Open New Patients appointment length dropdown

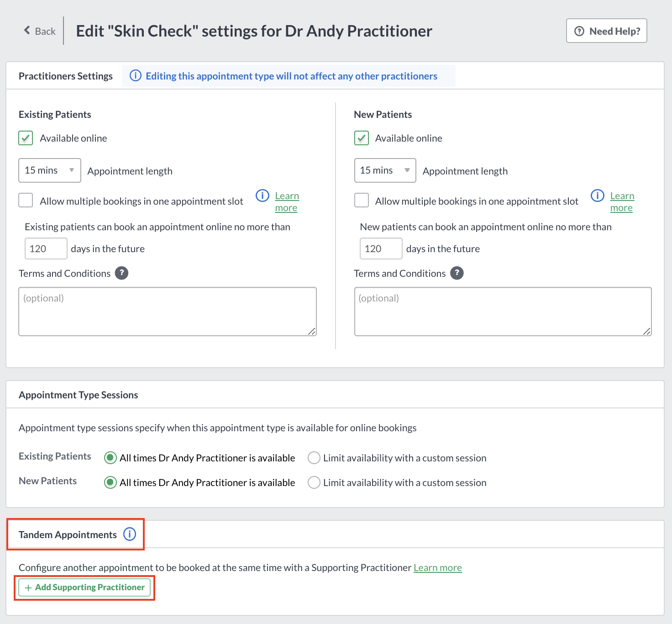pyautogui.click(x=385, y=170)
